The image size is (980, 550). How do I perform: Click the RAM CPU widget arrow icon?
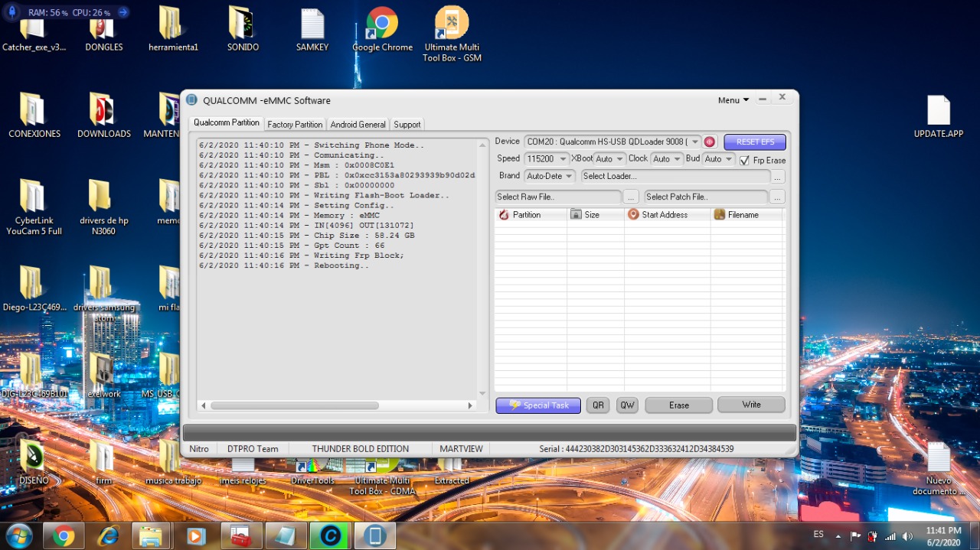123,12
